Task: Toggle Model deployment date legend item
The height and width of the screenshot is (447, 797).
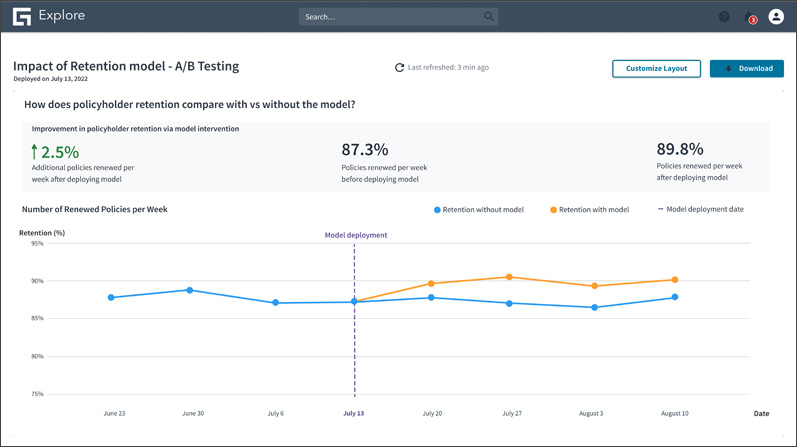Action: (700, 210)
